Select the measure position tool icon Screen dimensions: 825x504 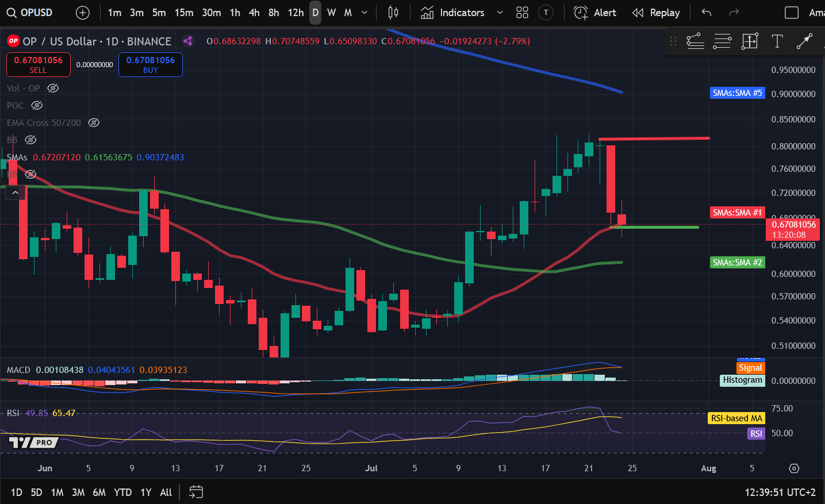pos(750,41)
